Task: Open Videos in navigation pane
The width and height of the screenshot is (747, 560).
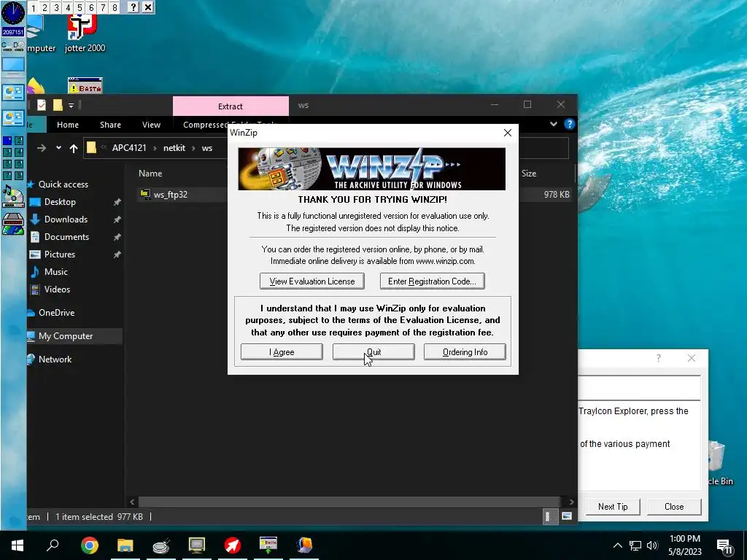Action: (57, 289)
